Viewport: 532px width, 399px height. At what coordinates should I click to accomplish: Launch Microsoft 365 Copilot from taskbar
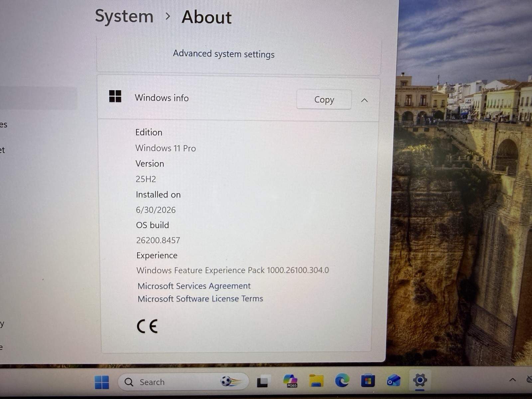[290, 381]
